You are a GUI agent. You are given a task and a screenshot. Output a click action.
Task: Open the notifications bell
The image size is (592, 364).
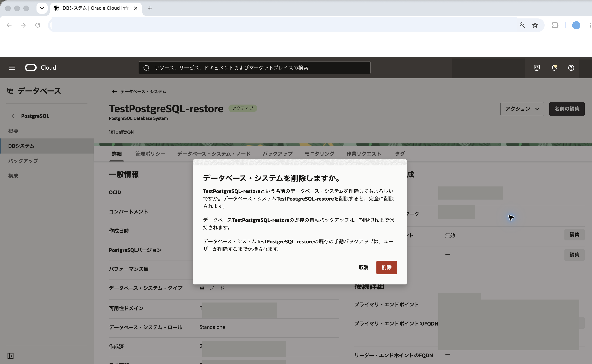pos(554,68)
